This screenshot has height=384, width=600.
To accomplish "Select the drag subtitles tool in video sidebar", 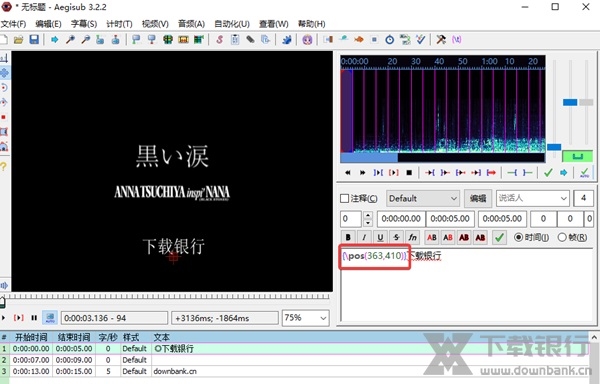I will [x=4, y=73].
